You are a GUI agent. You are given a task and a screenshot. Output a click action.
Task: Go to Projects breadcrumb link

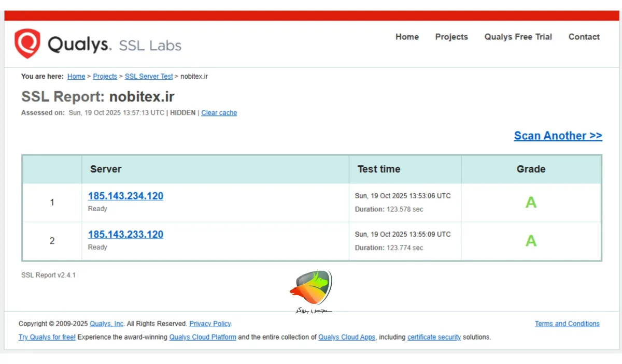(x=105, y=76)
